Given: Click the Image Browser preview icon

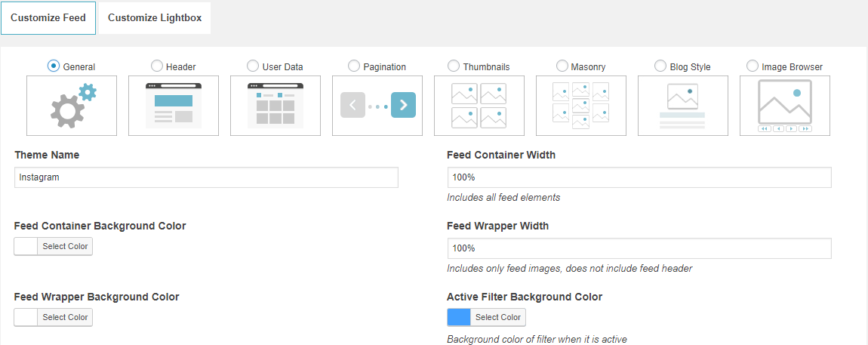Looking at the screenshot, I should point(785,106).
